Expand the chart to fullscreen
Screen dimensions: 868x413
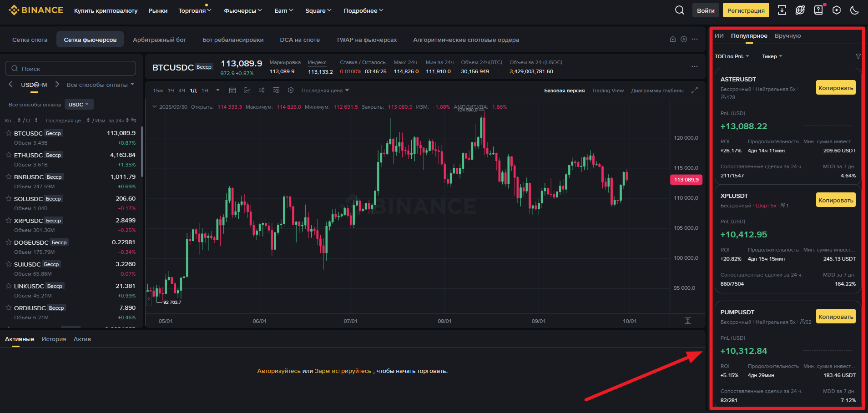point(694,91)
